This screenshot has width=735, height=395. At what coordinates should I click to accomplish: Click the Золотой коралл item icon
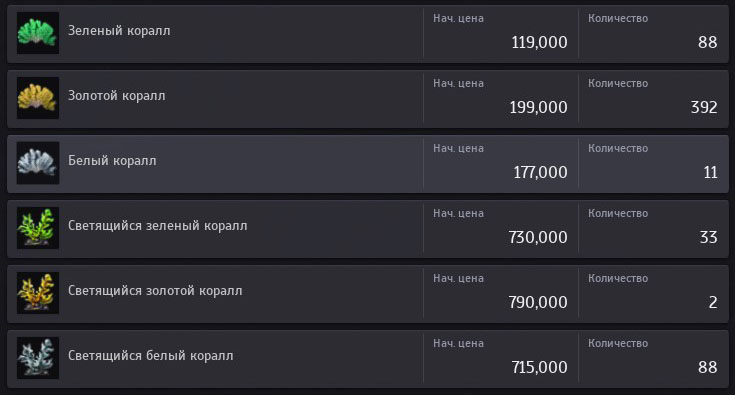click(38, 98)
